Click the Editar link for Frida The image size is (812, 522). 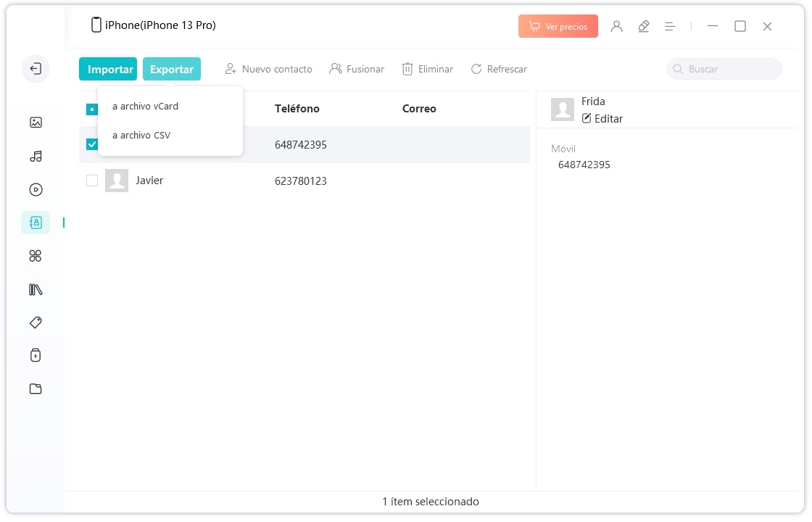(x=610, y=119)
